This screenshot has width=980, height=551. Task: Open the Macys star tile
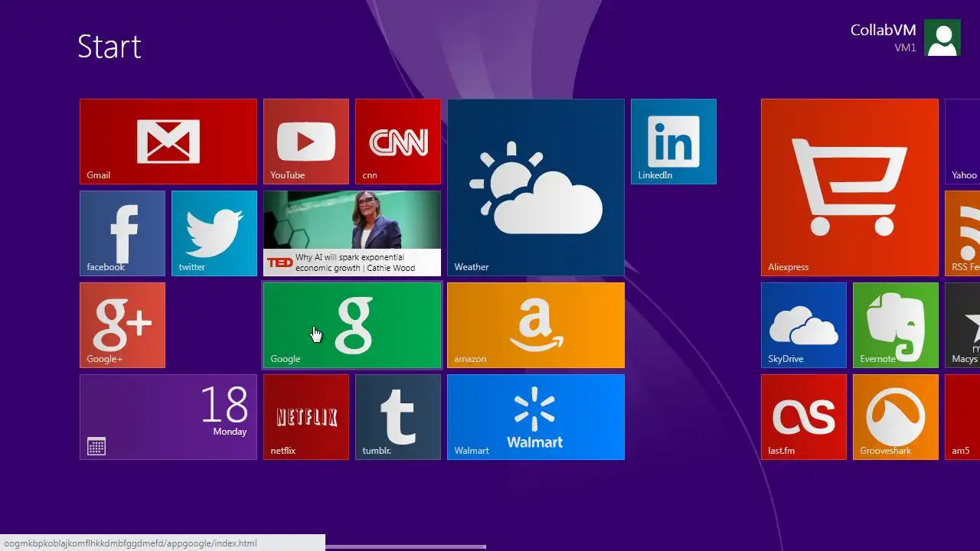(962, 325)
